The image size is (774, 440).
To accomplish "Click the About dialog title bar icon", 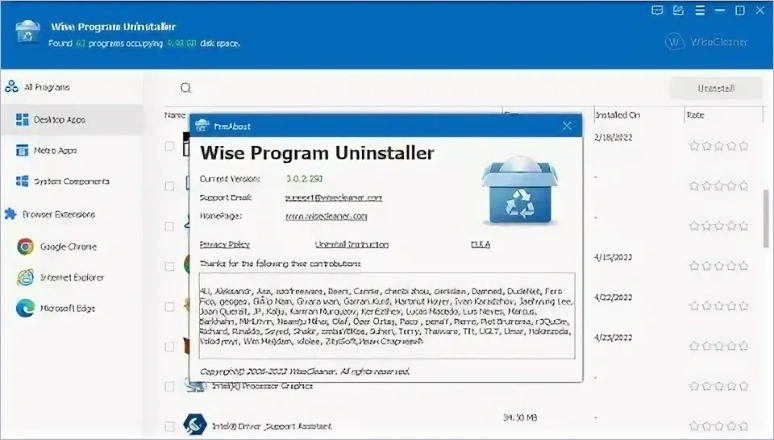I will 201,126.
